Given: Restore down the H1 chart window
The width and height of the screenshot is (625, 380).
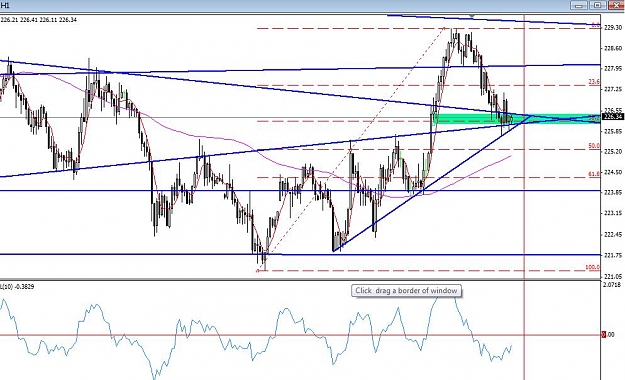Looking at the screenshot, I should pos(597,5).
